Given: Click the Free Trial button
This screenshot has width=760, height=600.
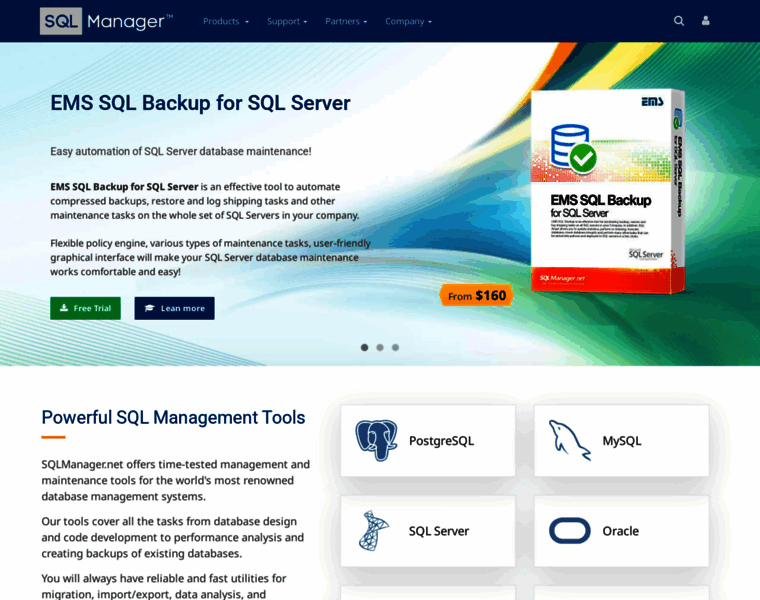Looking at the screenshot, I should pos(85,308).
